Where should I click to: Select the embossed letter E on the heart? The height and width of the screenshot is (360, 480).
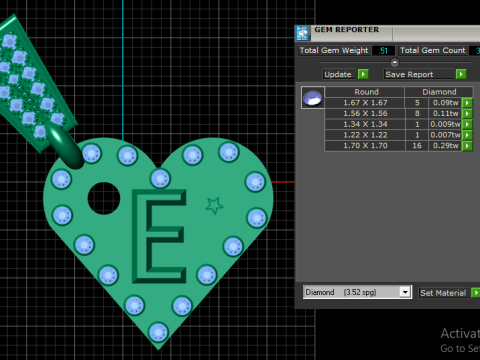click(x=159, y=236)
